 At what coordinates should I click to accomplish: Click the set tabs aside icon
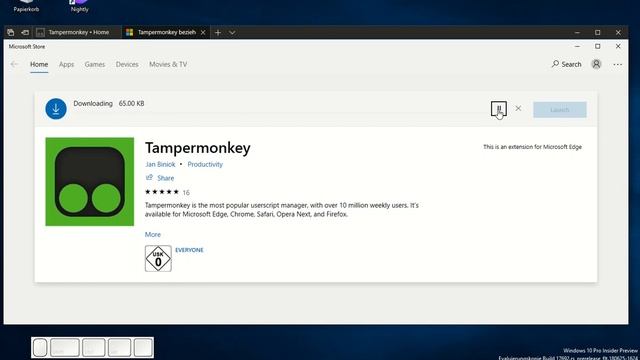25,32
